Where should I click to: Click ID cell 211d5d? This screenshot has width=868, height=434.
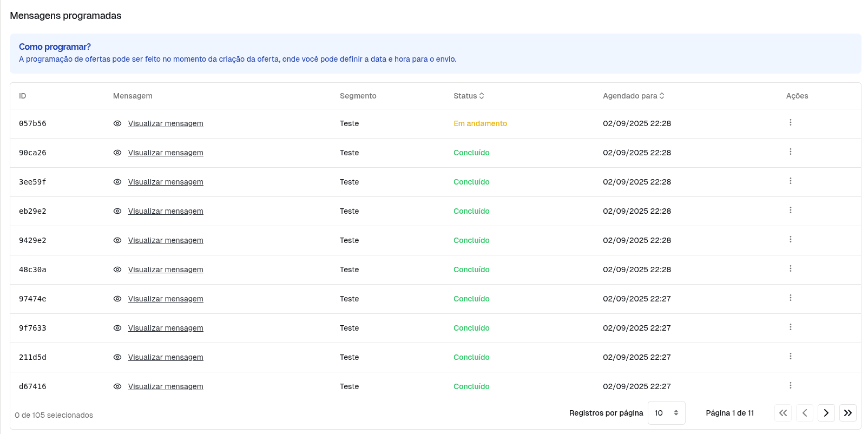coord(32,357)
